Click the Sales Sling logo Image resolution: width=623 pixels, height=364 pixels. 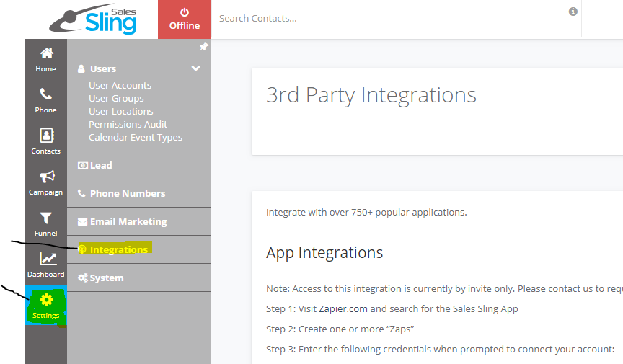point(93,19)
